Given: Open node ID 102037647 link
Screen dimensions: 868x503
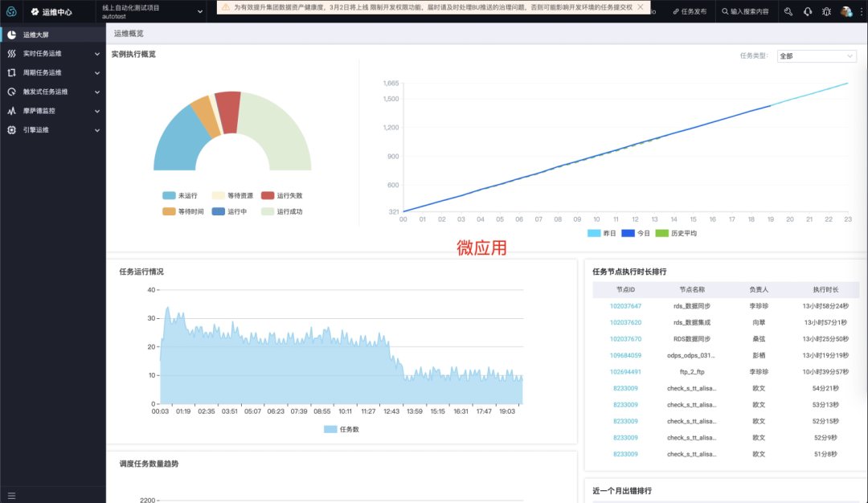Looking at the screenshot, I should 625,306.
